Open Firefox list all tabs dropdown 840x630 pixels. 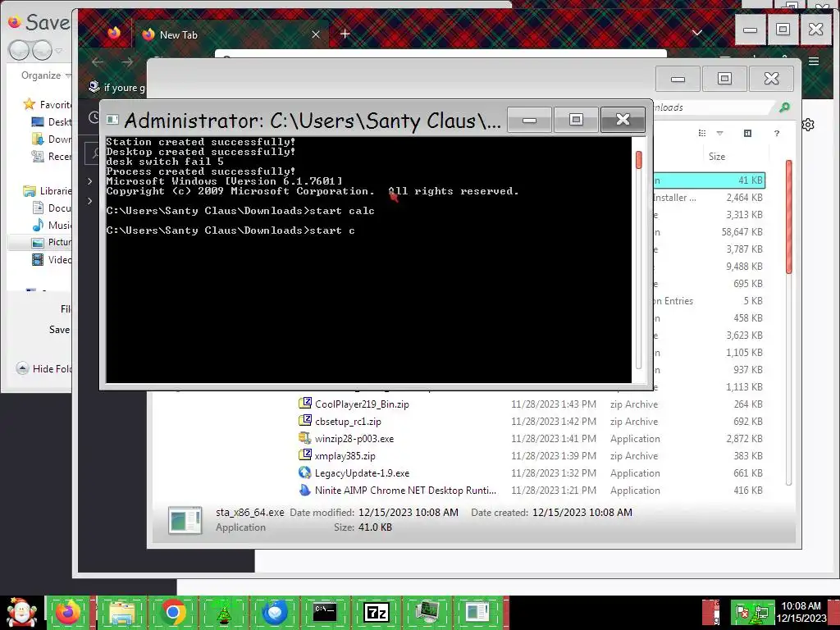pos(697,33)
